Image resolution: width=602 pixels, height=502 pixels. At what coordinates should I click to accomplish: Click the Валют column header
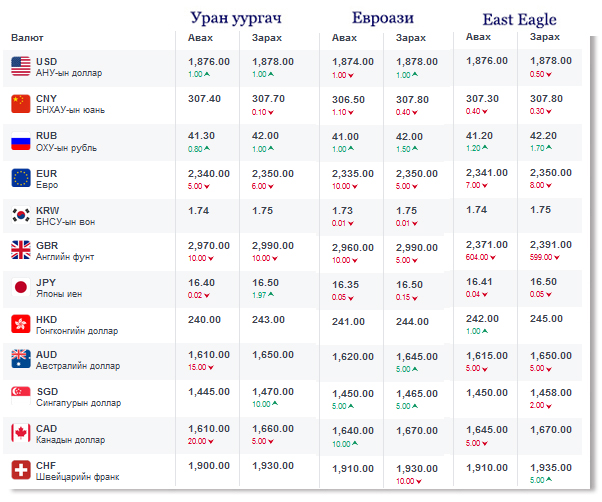click(27, 38)
